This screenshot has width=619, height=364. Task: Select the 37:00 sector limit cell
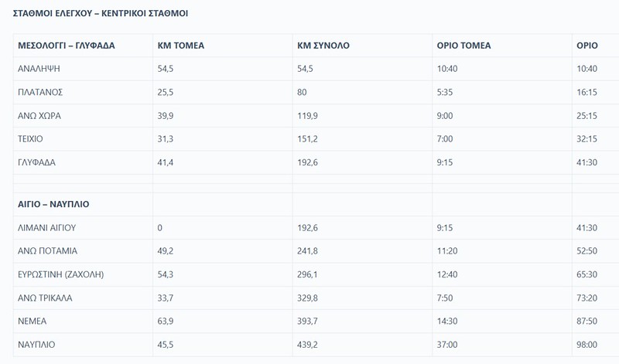coord(447,345)
